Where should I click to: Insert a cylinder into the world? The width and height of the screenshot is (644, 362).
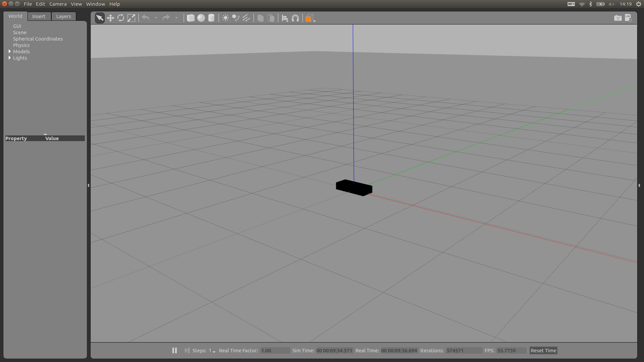point(211,18)
